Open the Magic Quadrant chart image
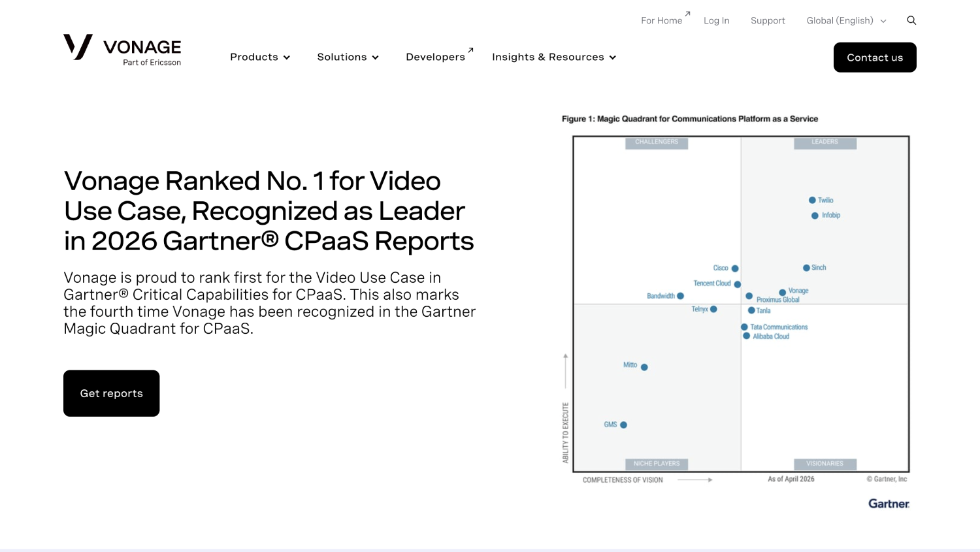The image size is (980, 552). pos(736,311)
